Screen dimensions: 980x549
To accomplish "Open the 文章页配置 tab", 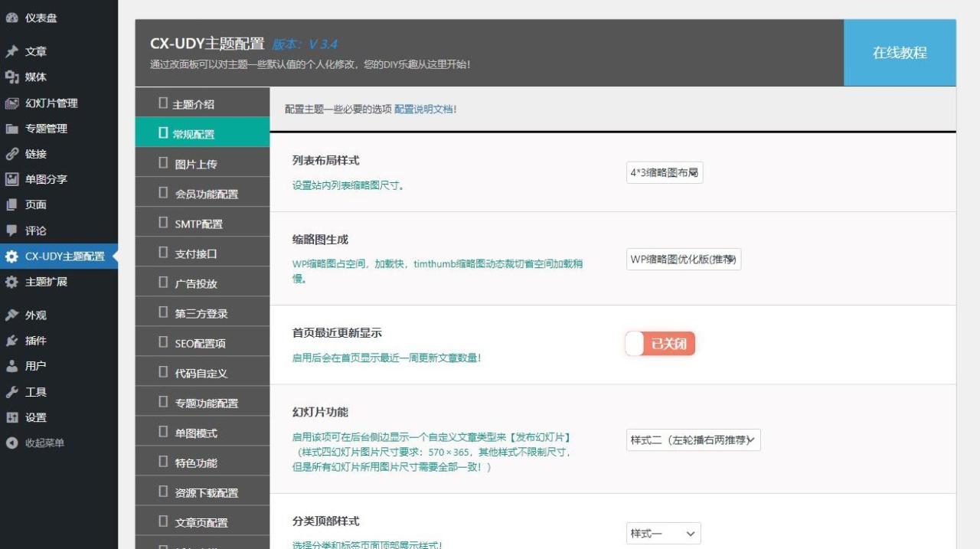I will tap(202, 522).
